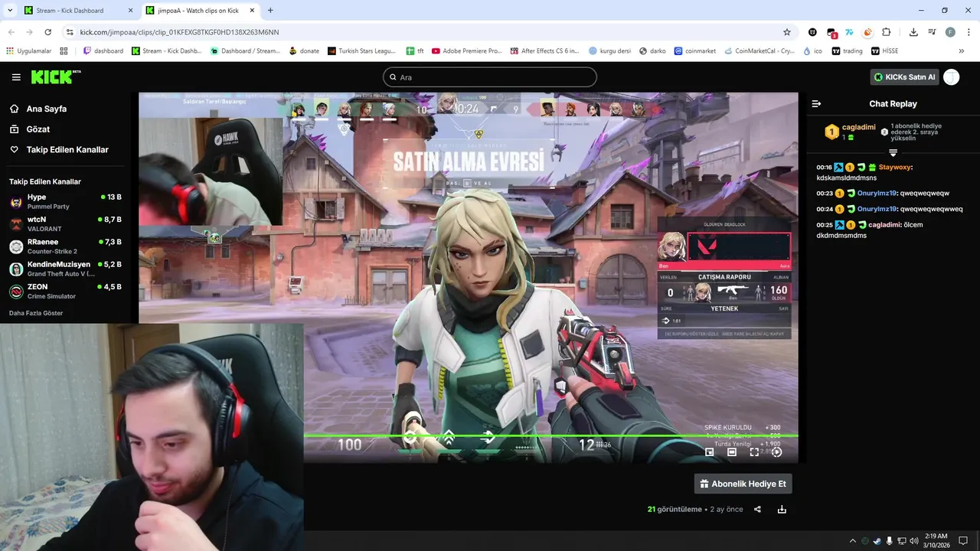980x551 pixels.
Task: Open the Chrome tab search dropdown
Action: (x=9, y=10)
